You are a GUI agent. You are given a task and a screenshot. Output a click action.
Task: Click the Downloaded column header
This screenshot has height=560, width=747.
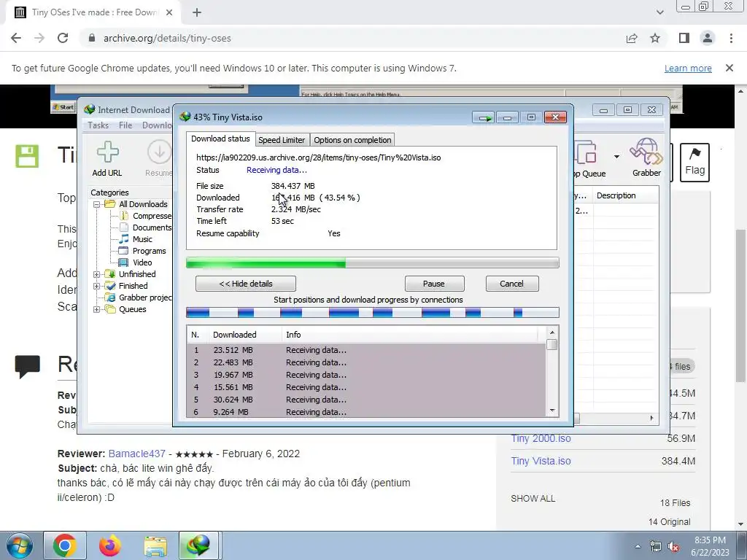pyautogui.click(x=245, y=335)
